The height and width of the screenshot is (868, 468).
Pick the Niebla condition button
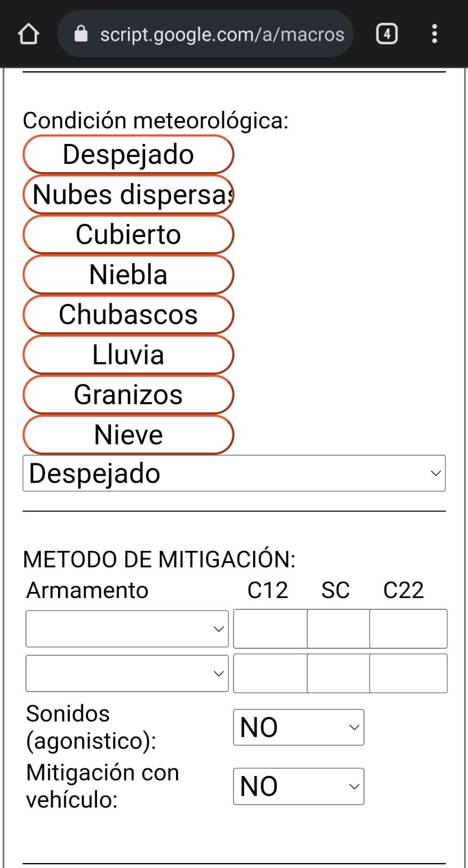point(128,274)
